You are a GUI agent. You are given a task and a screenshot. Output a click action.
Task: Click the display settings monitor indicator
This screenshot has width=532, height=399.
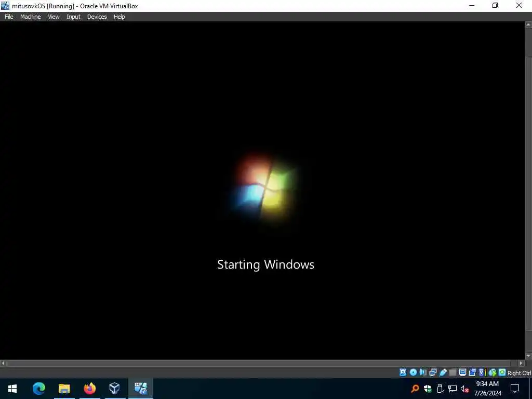(x=462, y=372)
